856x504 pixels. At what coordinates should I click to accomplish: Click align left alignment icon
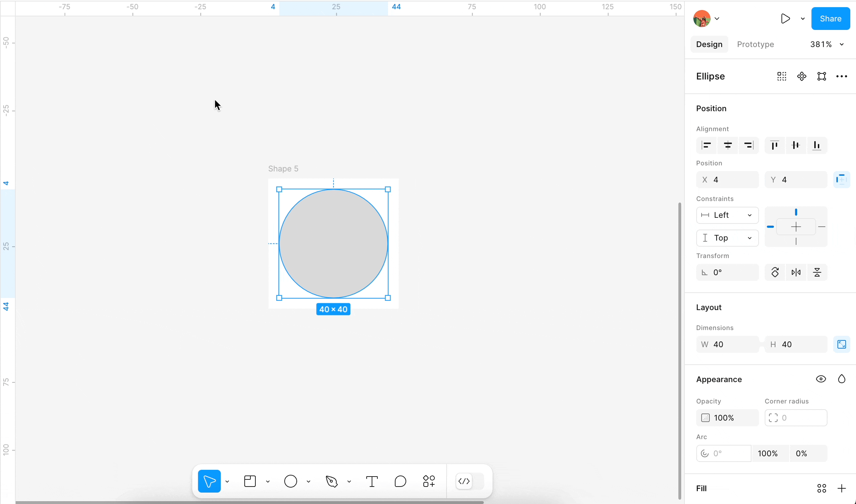[x=706, y=145]
